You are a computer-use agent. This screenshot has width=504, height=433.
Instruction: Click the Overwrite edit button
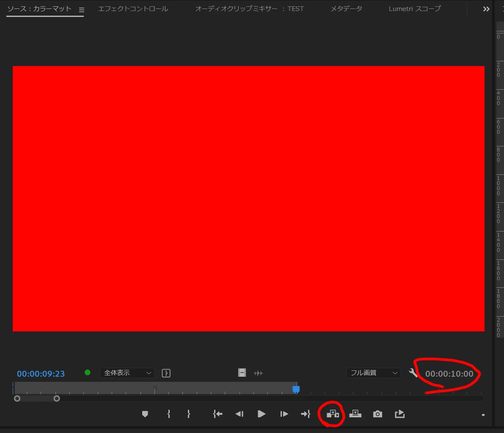click(355, 414)
